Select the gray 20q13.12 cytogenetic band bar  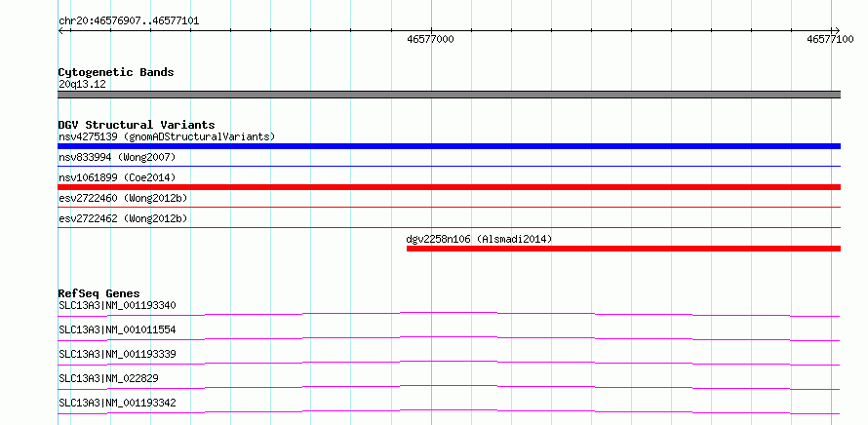pyautogui.click(x=449, y=95)
